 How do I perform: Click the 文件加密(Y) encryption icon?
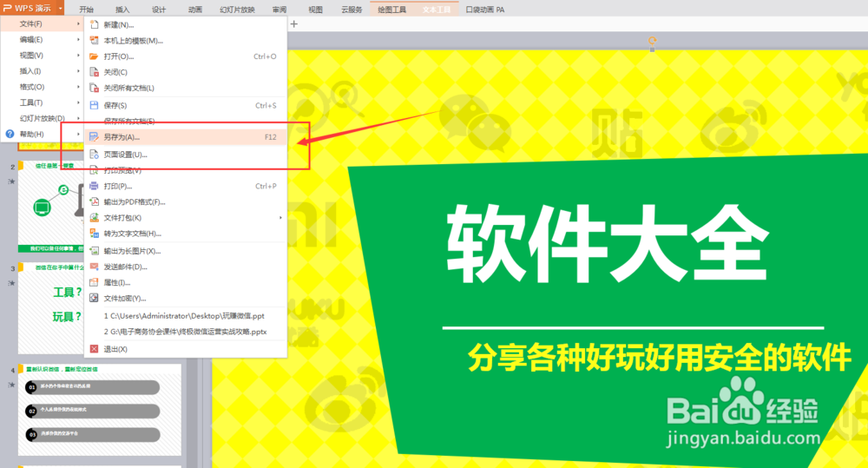click(x=94, y=298)
